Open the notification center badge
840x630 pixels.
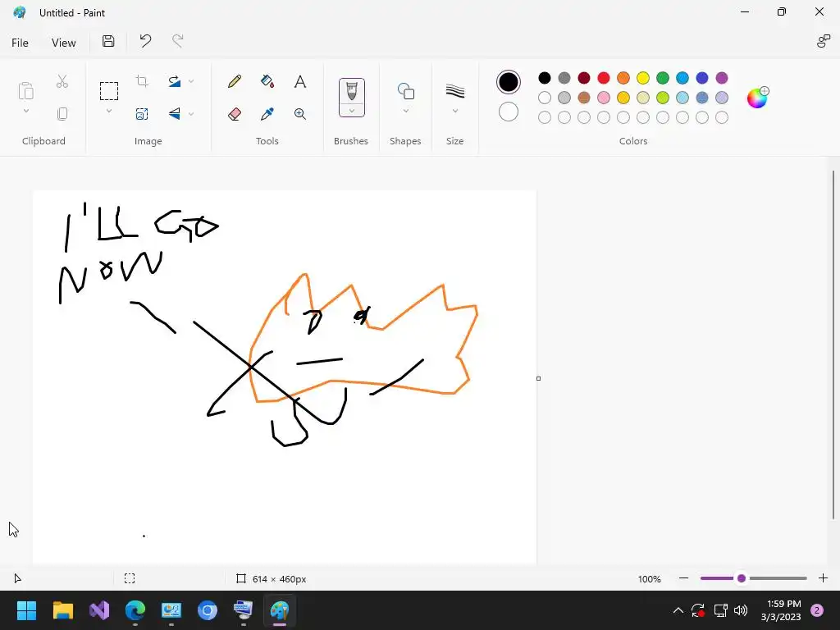click(817, 610)
